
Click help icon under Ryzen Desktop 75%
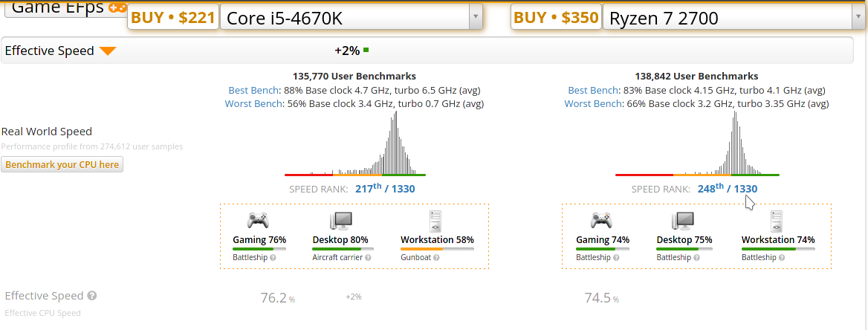click(697, 257)
